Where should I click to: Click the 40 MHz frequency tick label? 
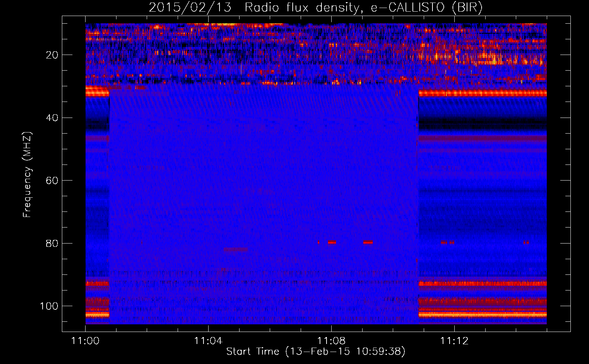point(52,118)
